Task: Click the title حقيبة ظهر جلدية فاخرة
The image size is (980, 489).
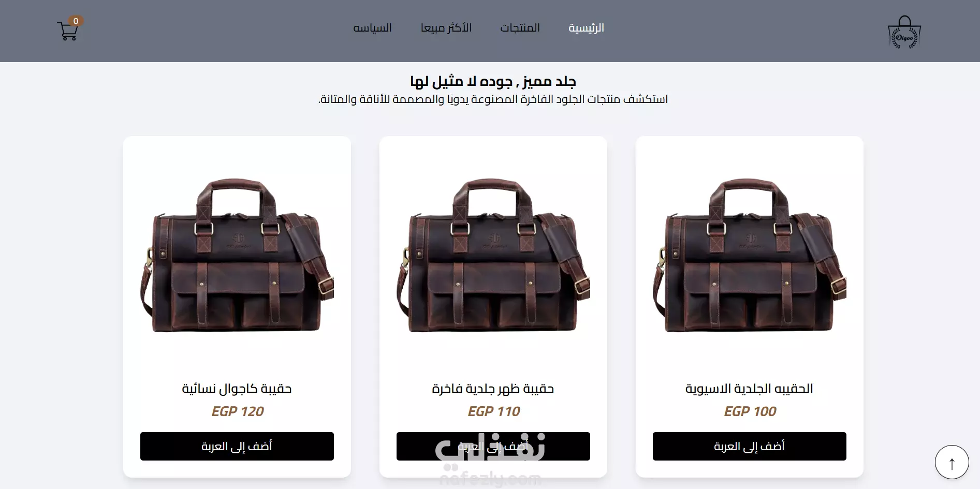Action: tap(493, 389)
